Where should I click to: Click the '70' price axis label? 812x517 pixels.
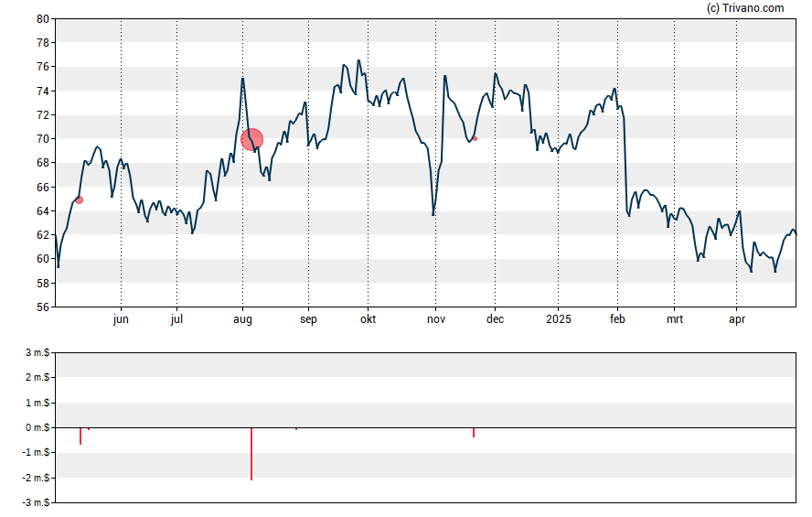tap(43, 139)
